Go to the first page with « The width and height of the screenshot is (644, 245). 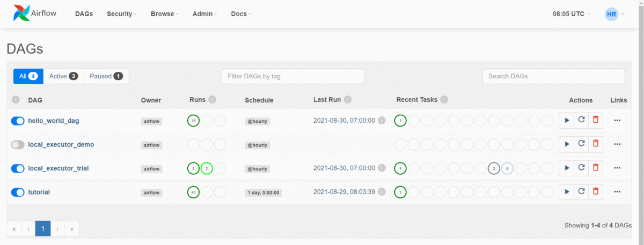click(x=14, y=228)
